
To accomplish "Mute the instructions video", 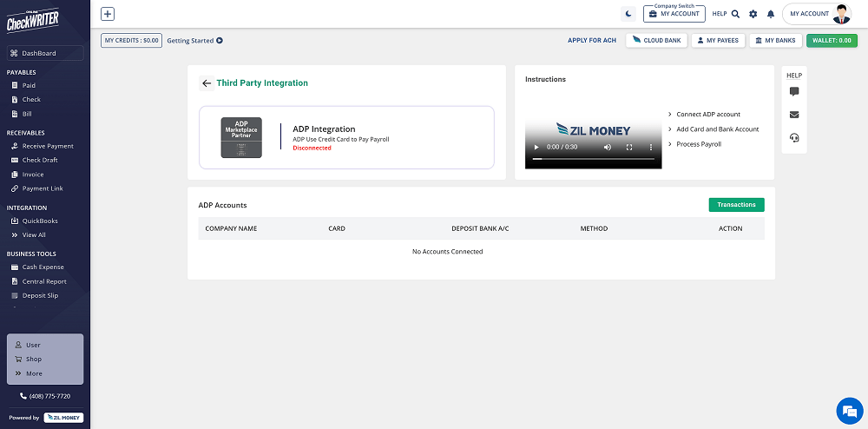I will [x=608, y=148].
